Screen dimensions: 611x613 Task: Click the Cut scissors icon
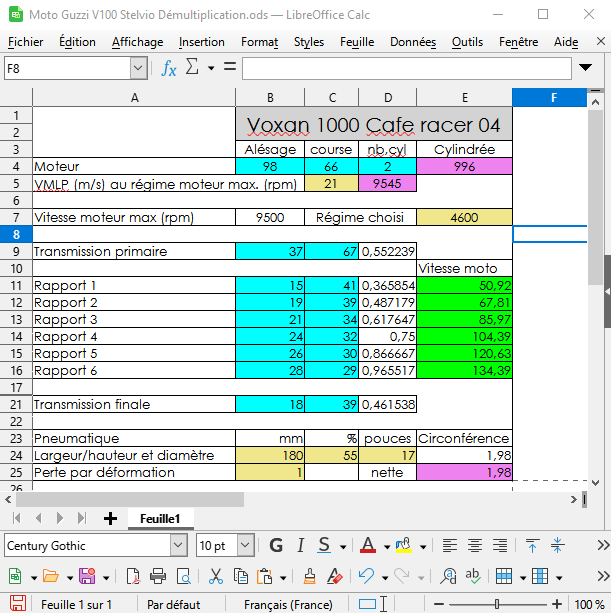[x=215, y=576]
